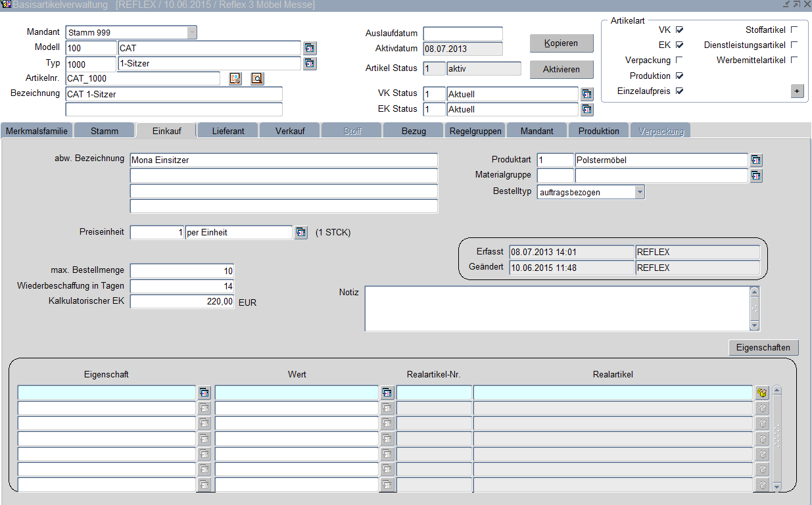
Task: Open lookup list for Materialgruppe
Action: click(x=756, y=176)
